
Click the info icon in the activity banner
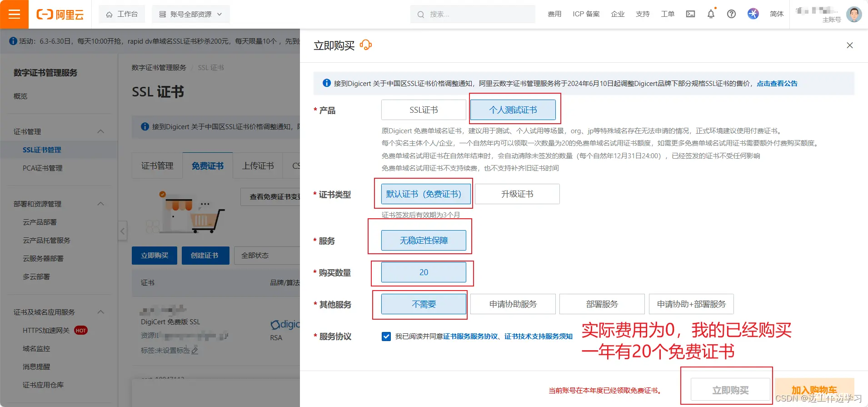point(13,41)
